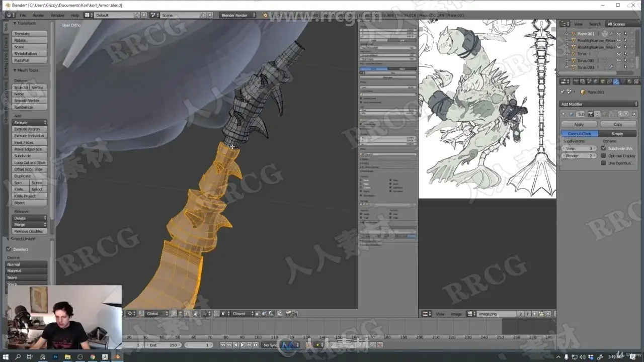
Task: Open the World properties tab icon
Action: click(596, 81)
